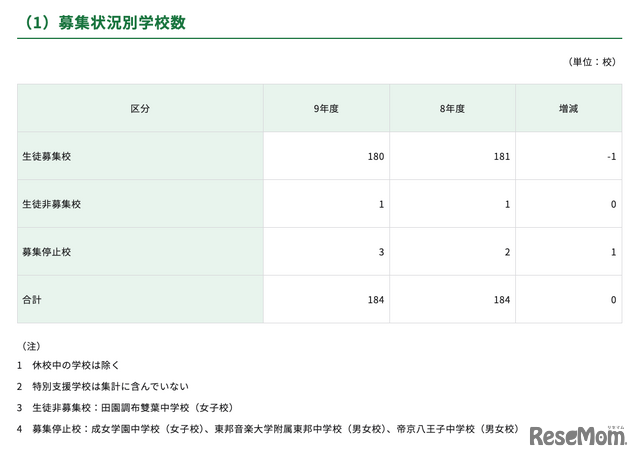Select the 募集停止校 row label
This screenshot has width=640, height=459.
click(47, 252)
